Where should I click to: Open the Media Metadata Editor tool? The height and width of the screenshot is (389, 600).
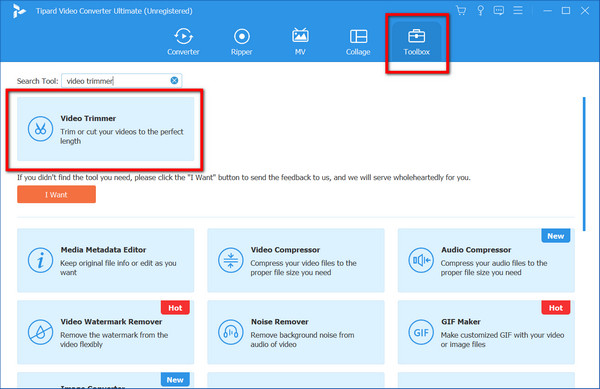click(x=106, y=260)
